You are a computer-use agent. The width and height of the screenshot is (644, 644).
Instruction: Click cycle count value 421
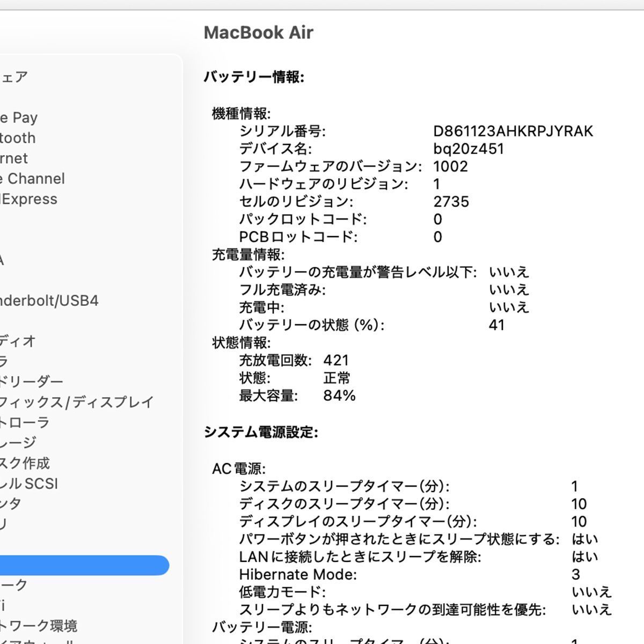336,360
